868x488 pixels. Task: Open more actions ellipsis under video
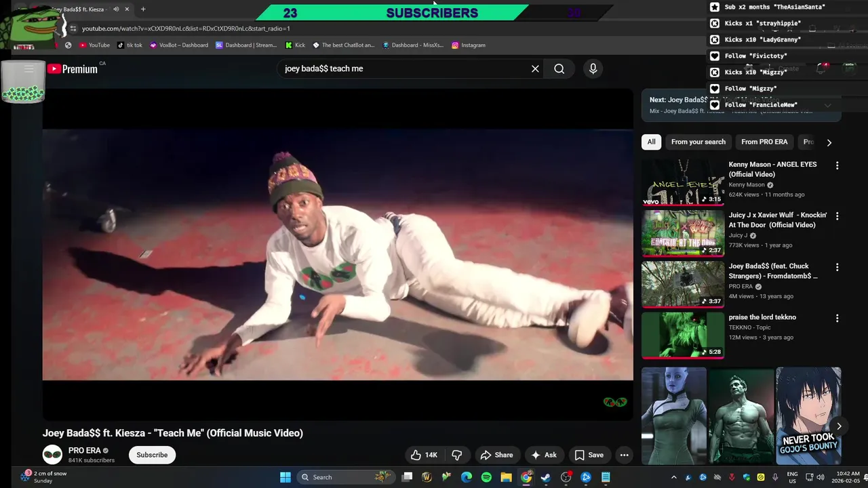pos(624,455)
